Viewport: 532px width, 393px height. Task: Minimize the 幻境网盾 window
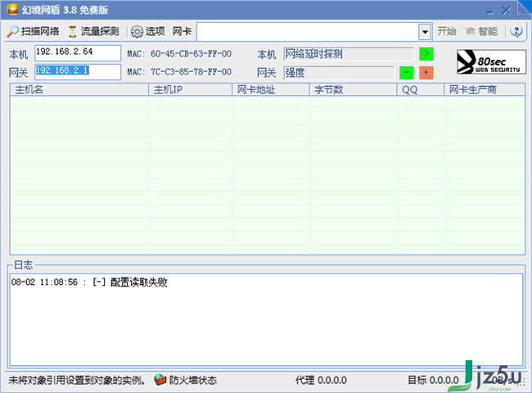(x=489, y=11)
